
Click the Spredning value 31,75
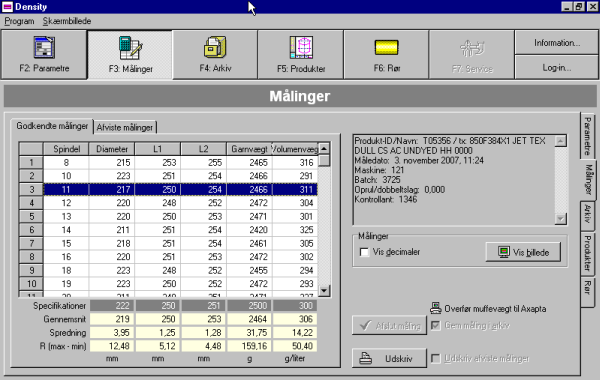249,333
